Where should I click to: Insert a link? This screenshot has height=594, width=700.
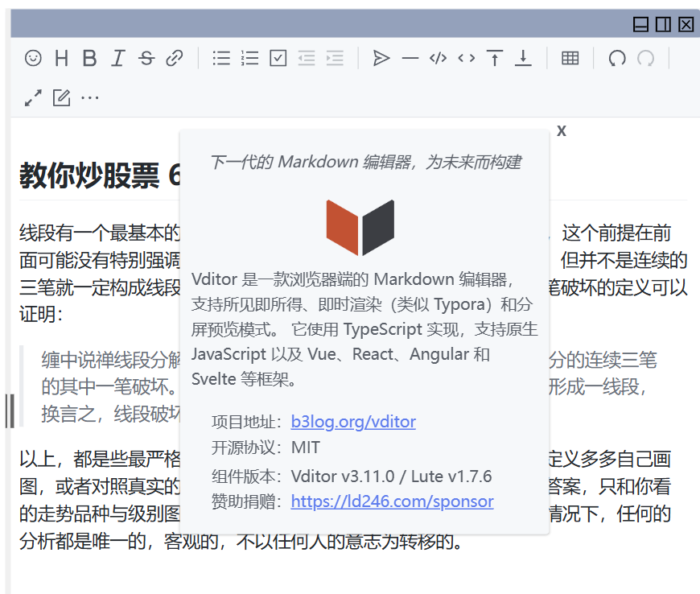coord(175,58)
